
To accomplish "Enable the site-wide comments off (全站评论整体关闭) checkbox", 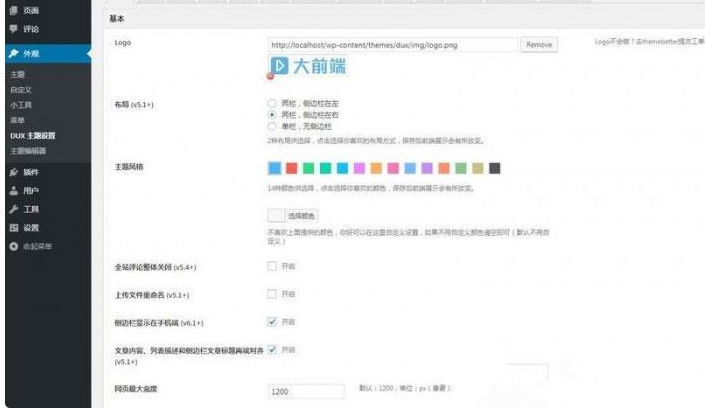I will [272, 266].
